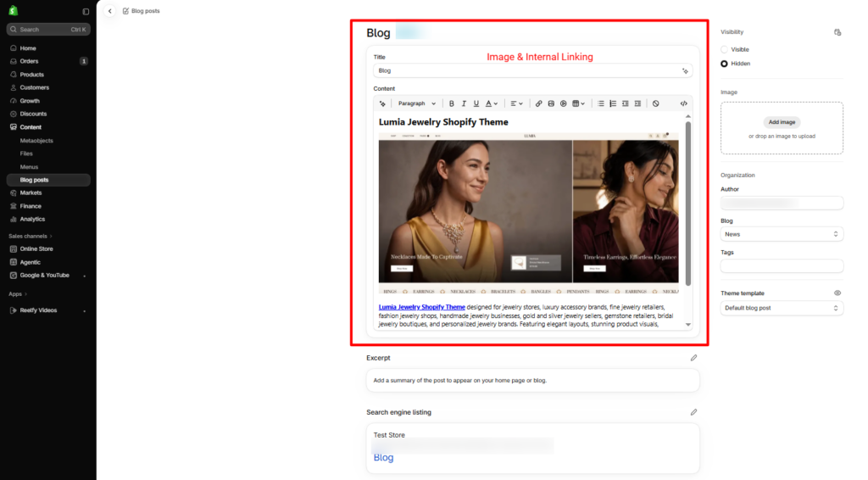
Task: Click the Lumia Jewelry Shopify Theme hyperlink
Action: coord(422,307)
